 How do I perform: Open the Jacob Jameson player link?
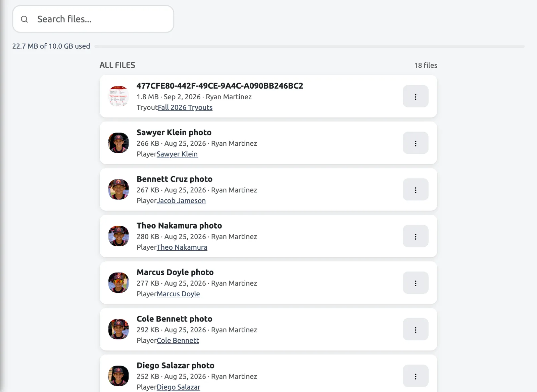pyautogui.click(x=181, y=201)
